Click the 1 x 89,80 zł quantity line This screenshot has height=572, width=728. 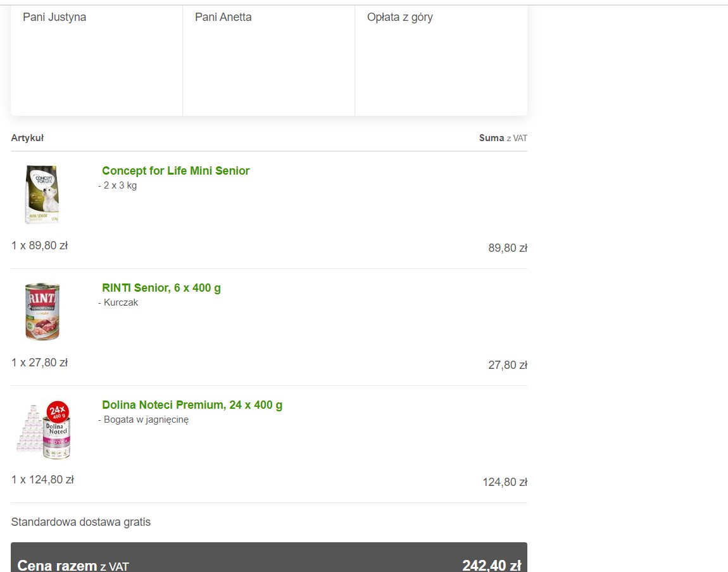click(x=39, y=246)
